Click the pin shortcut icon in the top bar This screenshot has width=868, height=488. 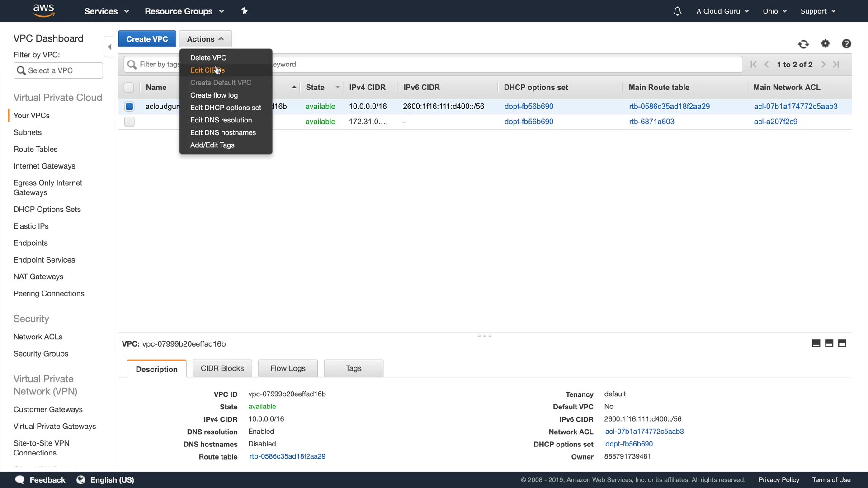coord(245,11)
